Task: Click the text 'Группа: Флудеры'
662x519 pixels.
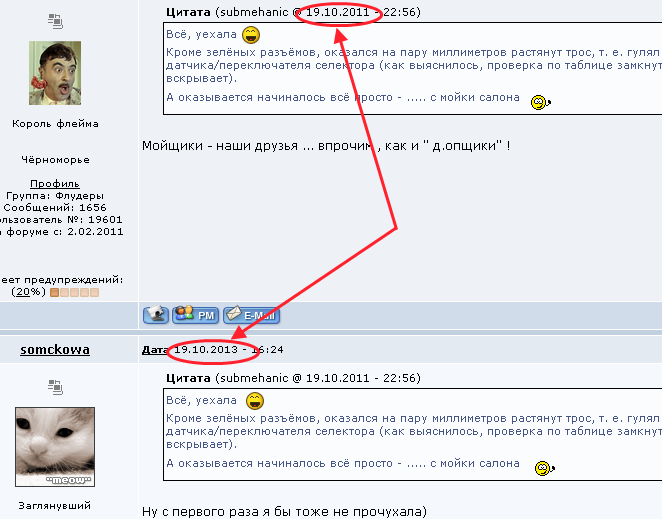Action: coord(55,196)
